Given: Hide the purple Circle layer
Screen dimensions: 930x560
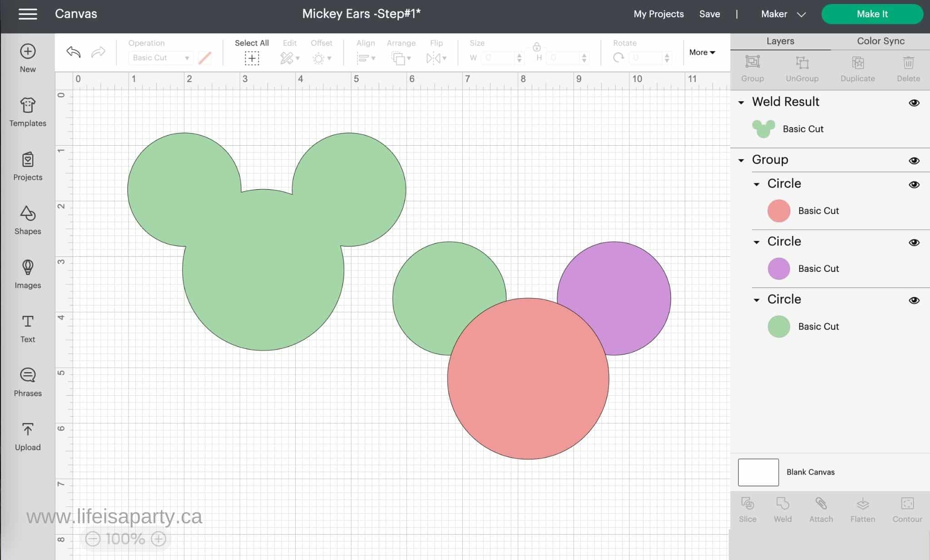Looking at the screenshot, I should [914, 242].
